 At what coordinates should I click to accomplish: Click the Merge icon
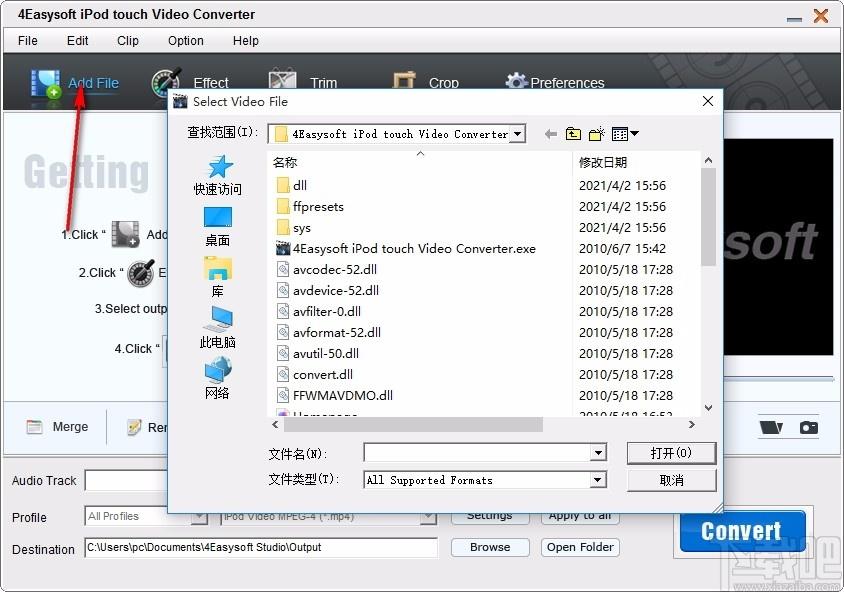tap(34, 427)
